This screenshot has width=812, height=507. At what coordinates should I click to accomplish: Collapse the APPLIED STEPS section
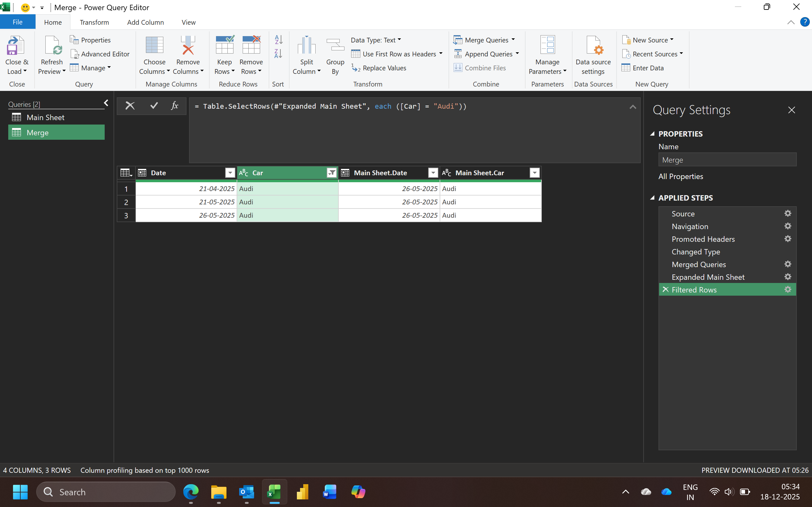point(652,198)
